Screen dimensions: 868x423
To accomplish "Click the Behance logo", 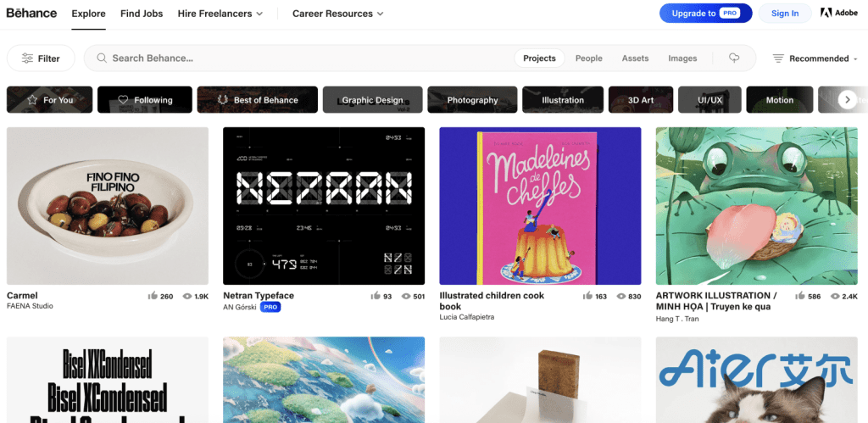I will click(x=31, y=14).
